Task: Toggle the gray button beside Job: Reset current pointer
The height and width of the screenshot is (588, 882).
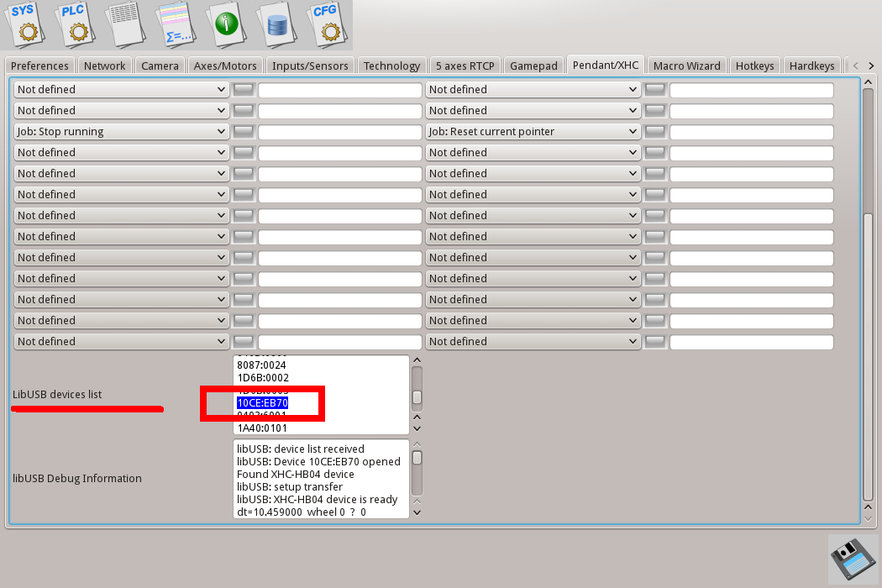Action: pos(655,131)
